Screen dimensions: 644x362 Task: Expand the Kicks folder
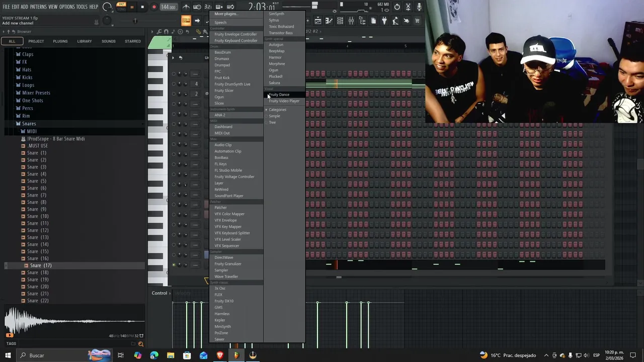click(x=27, y=77)
